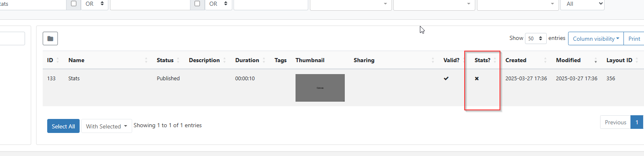Sort by Stats? column header

click(482, 60)
